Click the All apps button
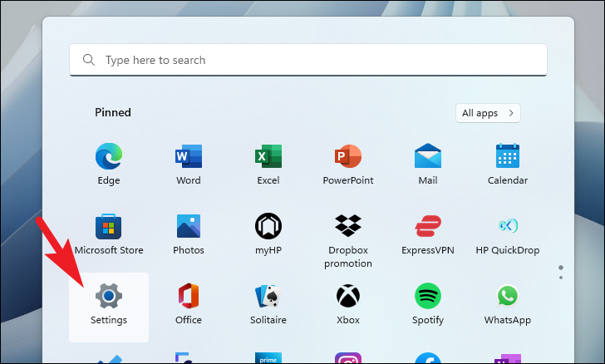The height and width of the screenshot is (364, 605). pyautogui.click(x=488, y=113)
